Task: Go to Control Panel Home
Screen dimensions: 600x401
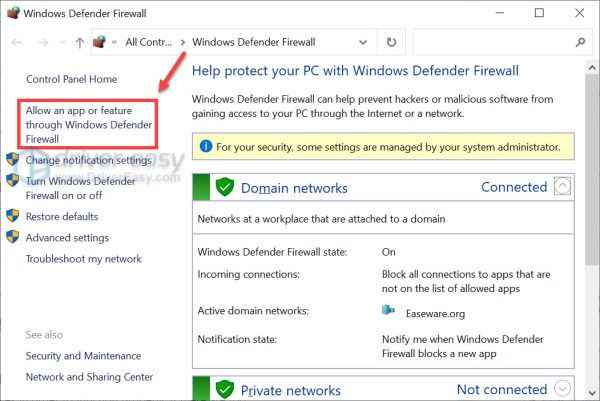Action: coord(71,79)
